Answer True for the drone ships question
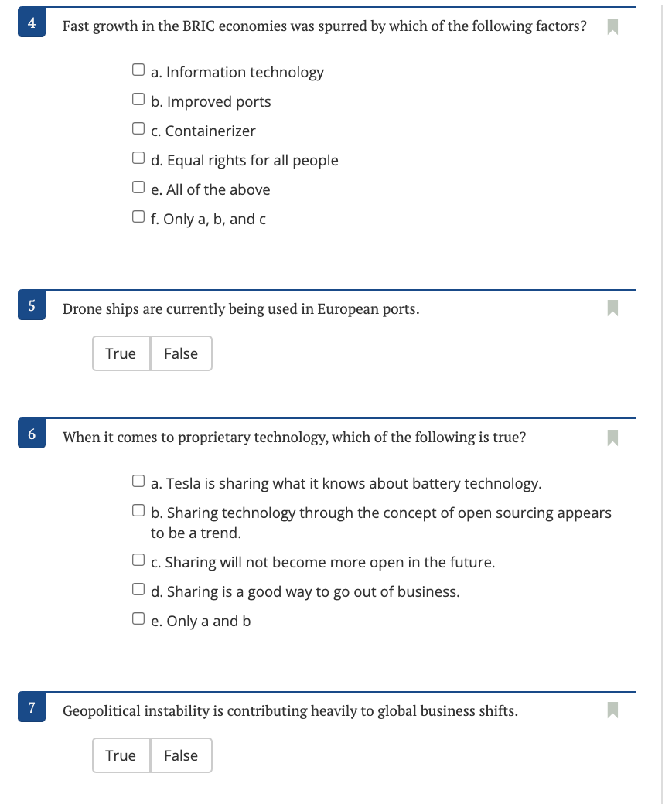 (x=121, y=353)
